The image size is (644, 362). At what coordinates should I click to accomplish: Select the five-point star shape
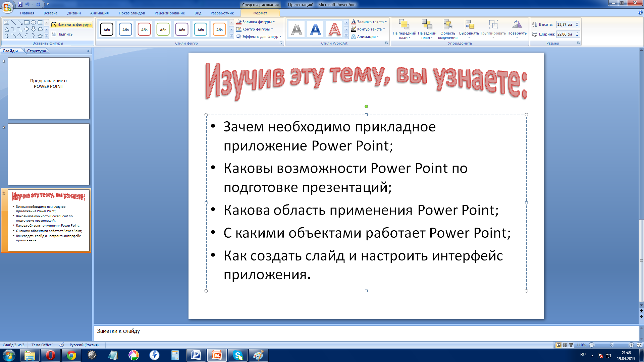pyautogui.click(x=40, y=36)
